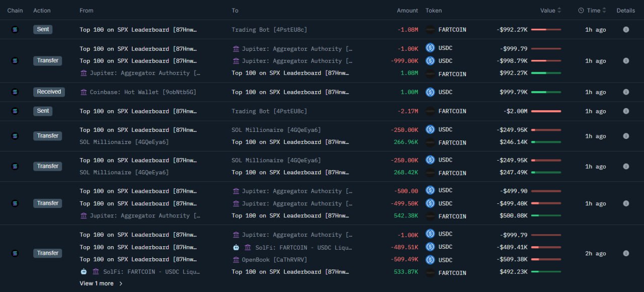Click Transfer badge in the 2h ago row

pos(48,253)
